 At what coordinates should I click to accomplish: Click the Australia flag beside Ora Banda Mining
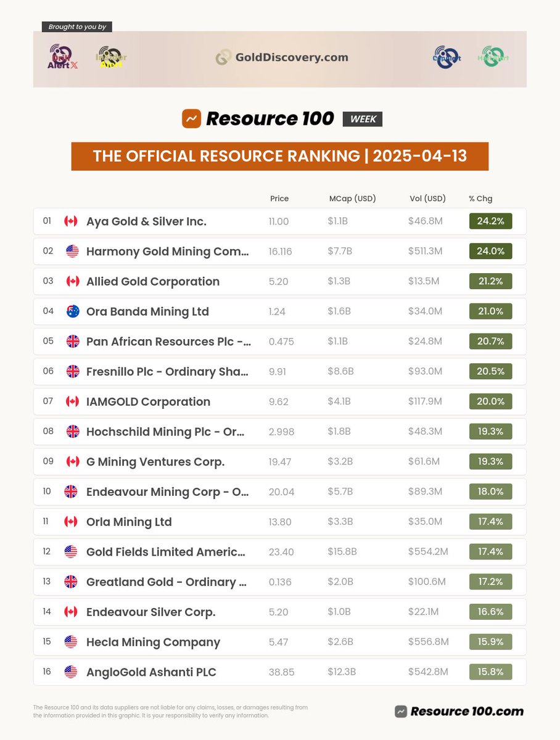tap(73, 311)
